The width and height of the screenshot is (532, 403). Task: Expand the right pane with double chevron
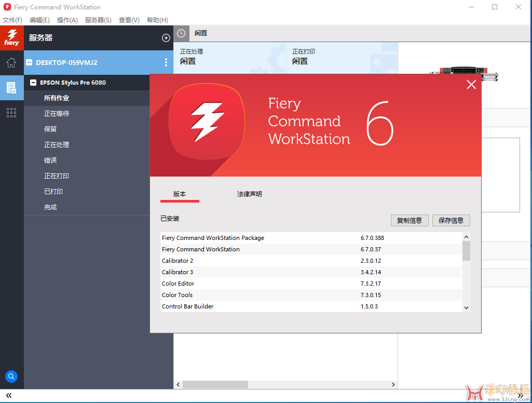click(x=521, y=395)
